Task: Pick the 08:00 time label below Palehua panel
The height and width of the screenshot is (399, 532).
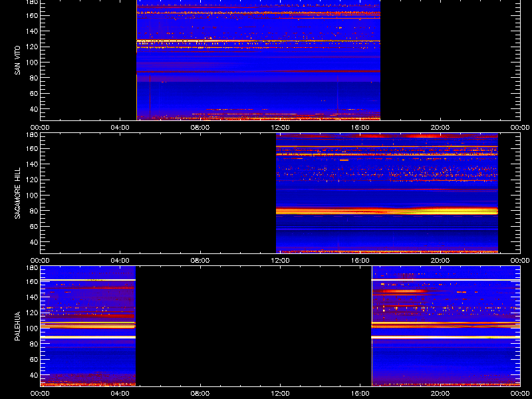Action: tap(200, 394)
